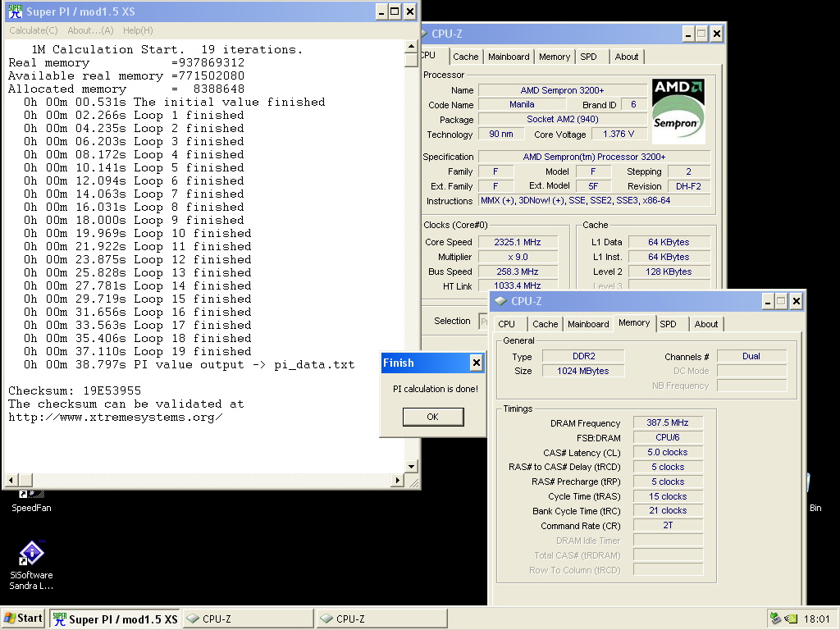Click the DRAM Frequency value 387.5 MHz
This screenshot has width=840, height=630.
click(x=668, y=422)
